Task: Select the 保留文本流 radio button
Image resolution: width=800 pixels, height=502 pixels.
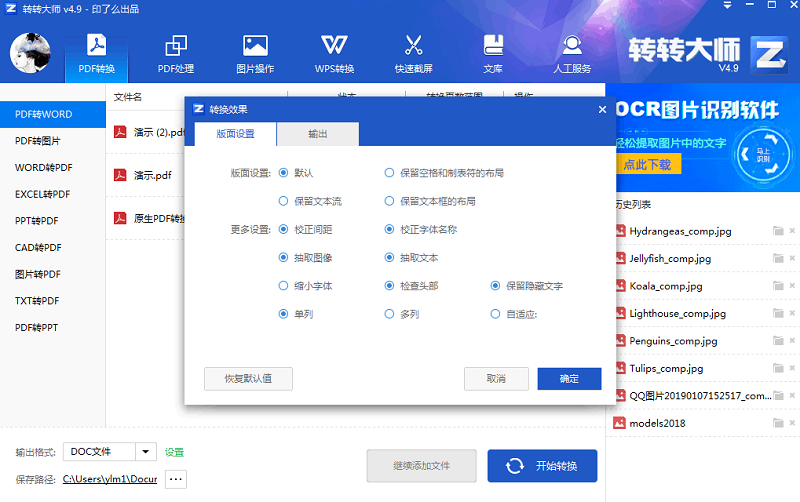Action: [x=283, y=201]
